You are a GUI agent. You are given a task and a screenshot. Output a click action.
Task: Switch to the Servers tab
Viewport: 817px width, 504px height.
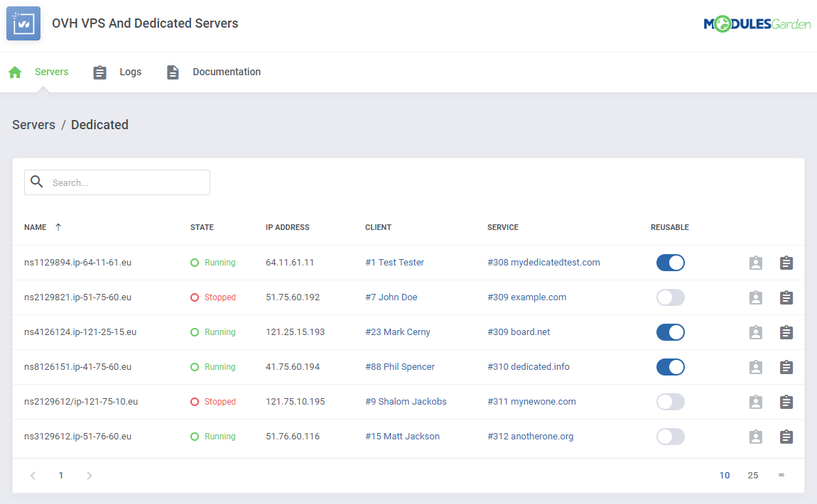pyautogui.click(x=51, y=72)
